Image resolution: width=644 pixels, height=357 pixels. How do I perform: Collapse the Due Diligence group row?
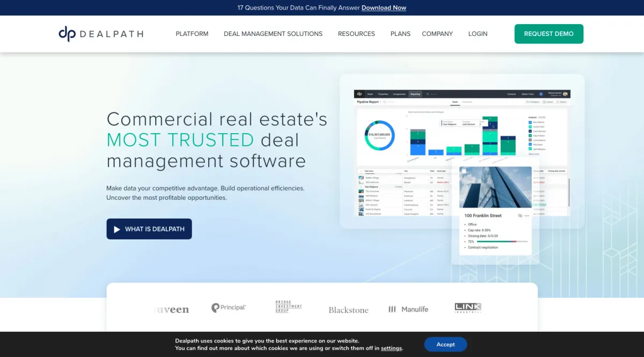pyautogui.click(x=362, y=187)
